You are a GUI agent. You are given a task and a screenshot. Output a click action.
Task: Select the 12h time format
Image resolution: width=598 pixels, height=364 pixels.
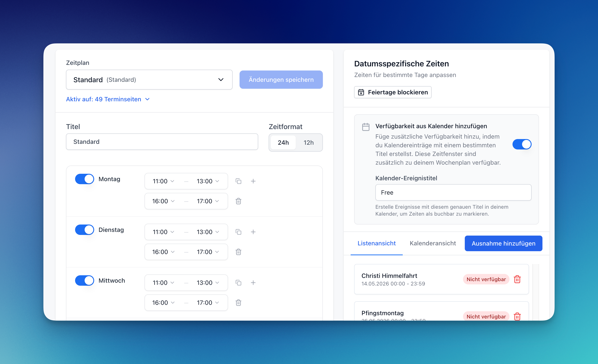(309, 143)
